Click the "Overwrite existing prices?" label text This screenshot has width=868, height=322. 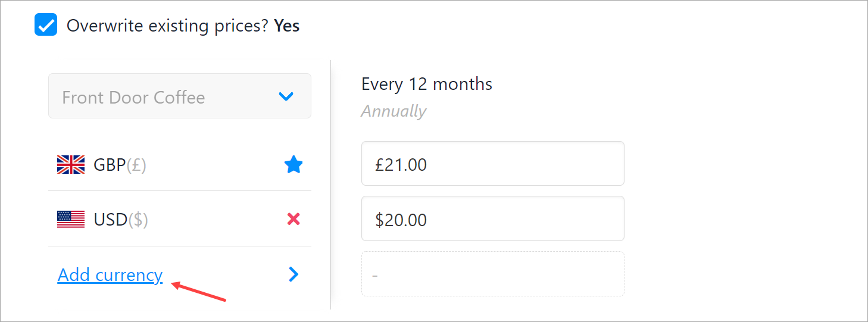coord(167,26)
